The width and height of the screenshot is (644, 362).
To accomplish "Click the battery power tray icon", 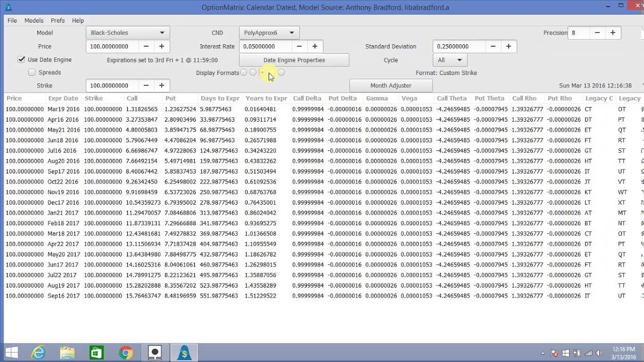I will coord(577,353).
